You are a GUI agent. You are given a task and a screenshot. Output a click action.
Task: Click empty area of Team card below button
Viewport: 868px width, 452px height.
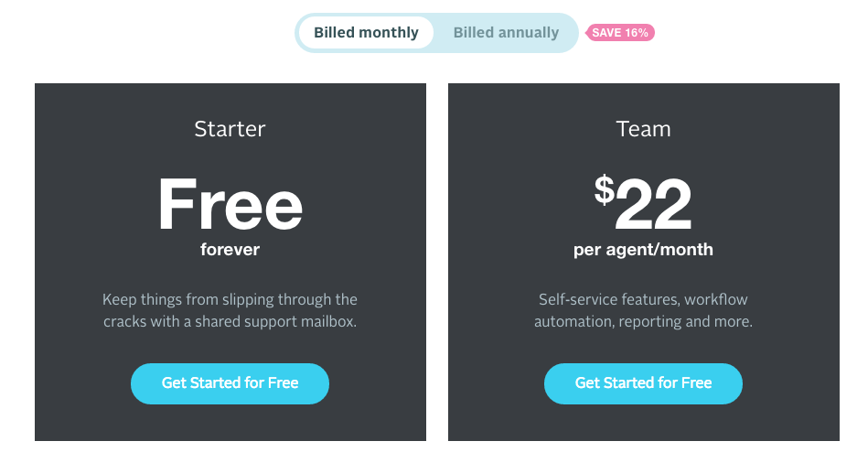pyautogui.click(x=643, y=424)
